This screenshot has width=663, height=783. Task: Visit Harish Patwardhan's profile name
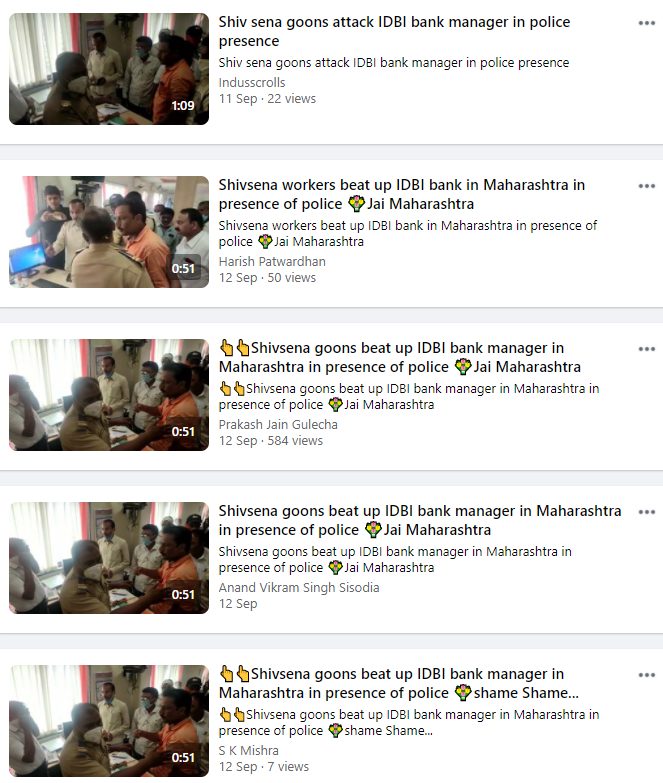(272, 261)
